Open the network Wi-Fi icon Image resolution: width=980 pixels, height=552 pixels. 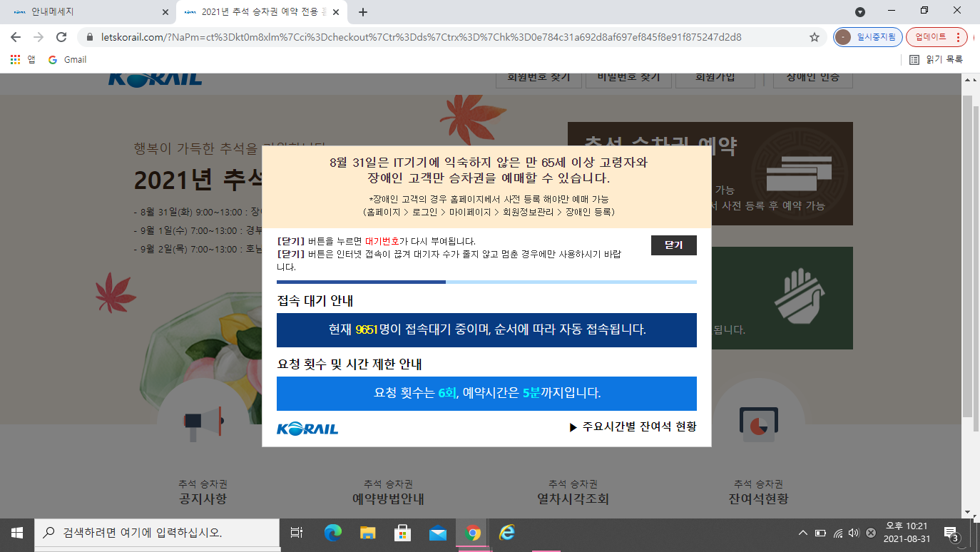pos(838,533)
